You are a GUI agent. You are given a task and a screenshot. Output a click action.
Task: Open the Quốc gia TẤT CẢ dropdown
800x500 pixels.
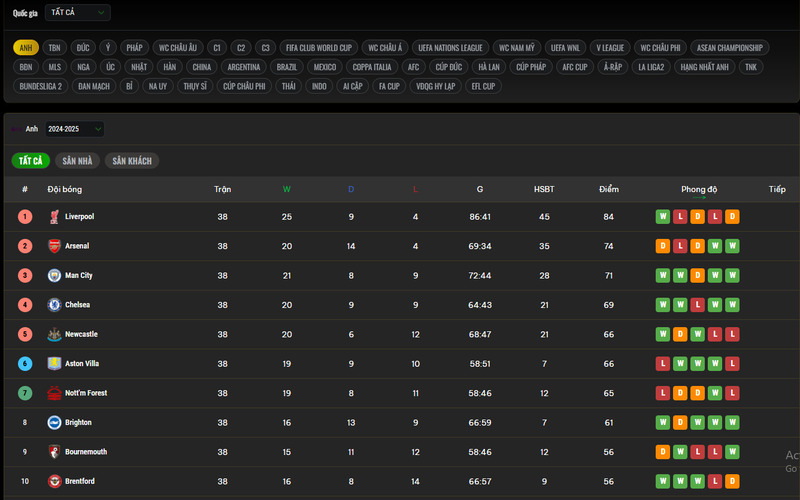pos(78,12)
